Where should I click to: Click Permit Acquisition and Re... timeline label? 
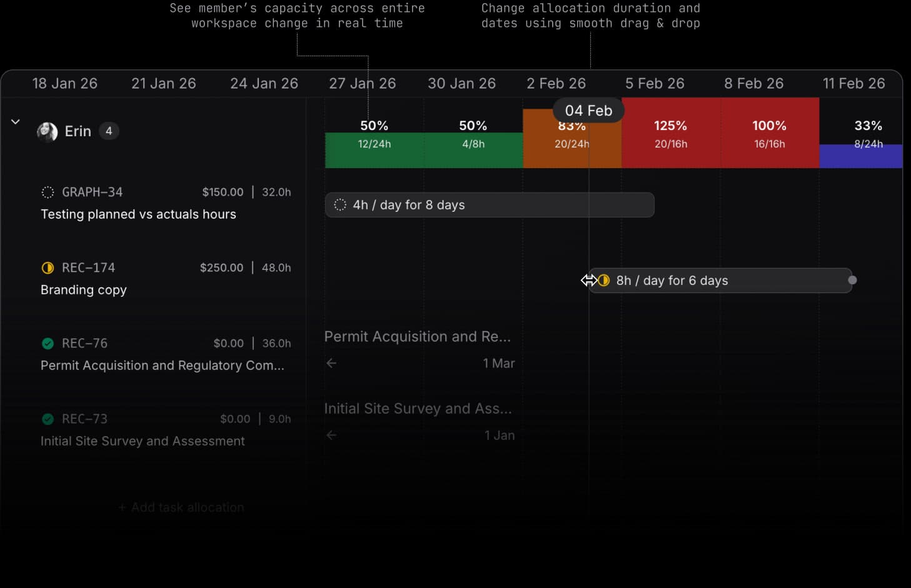click(x=418, y=337)
